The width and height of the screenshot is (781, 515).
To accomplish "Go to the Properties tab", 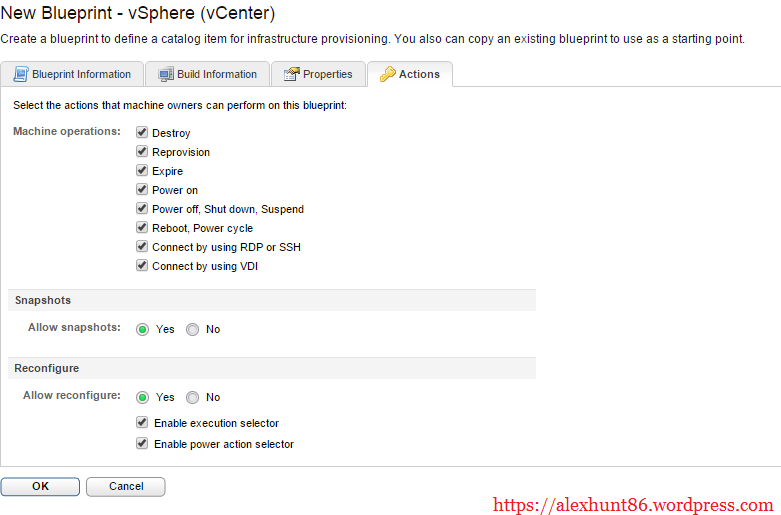I will [x=327, y=74].
